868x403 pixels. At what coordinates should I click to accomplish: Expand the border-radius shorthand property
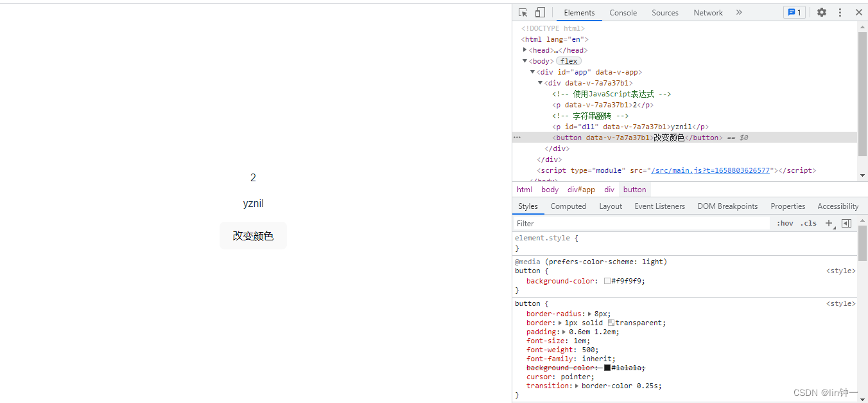(x=589, y=314)
